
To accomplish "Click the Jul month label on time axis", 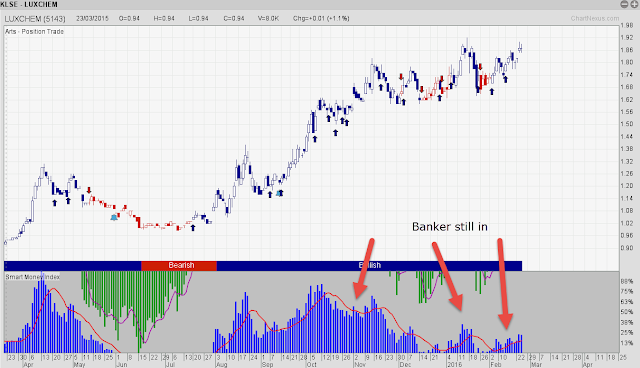I will pyautogui.click(x=170, y=364).
